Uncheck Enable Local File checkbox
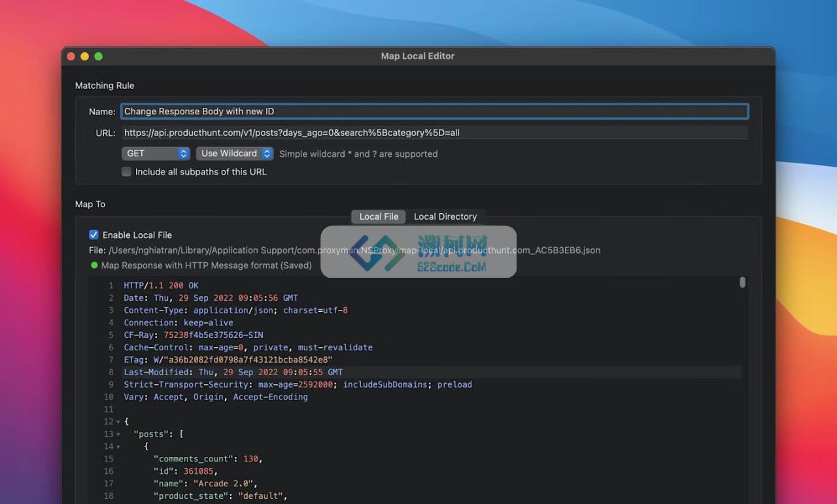The image size is (837, 504). [x=94, y=235]
